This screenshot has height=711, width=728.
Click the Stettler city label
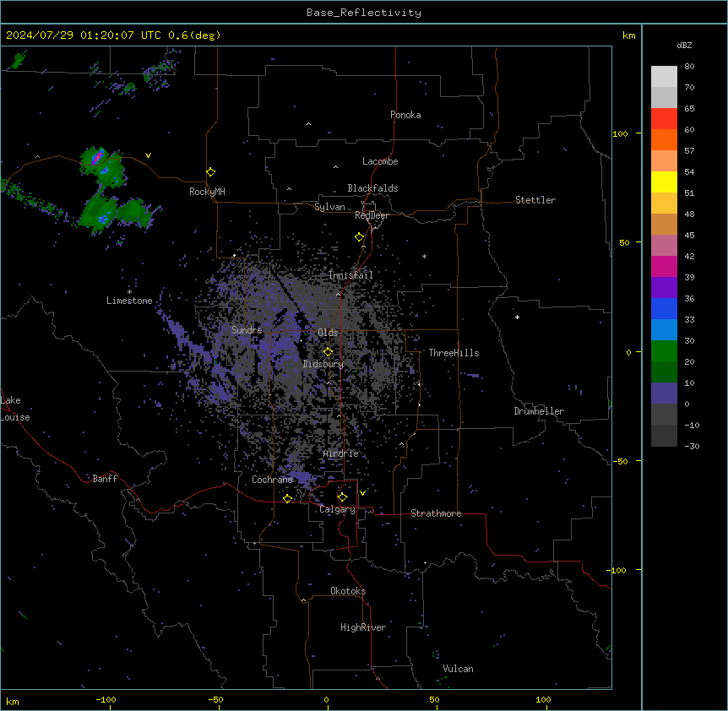pyautogui.click(x=535, y=200)
